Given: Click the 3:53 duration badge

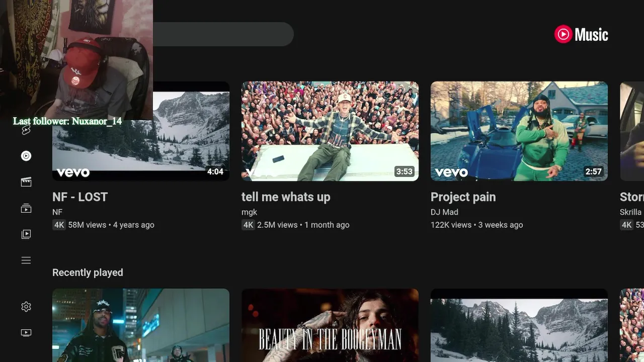Looking at the screenshot, I should (405, 171).
